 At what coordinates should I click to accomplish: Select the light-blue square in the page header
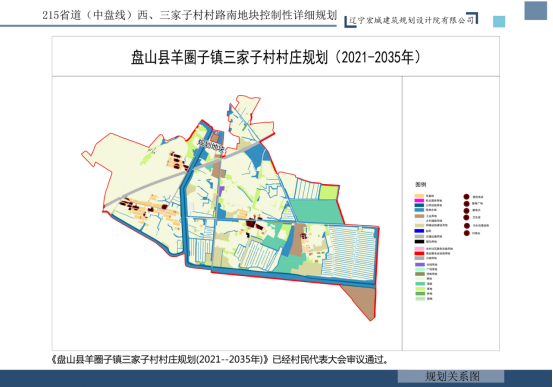tap(499, 22)
